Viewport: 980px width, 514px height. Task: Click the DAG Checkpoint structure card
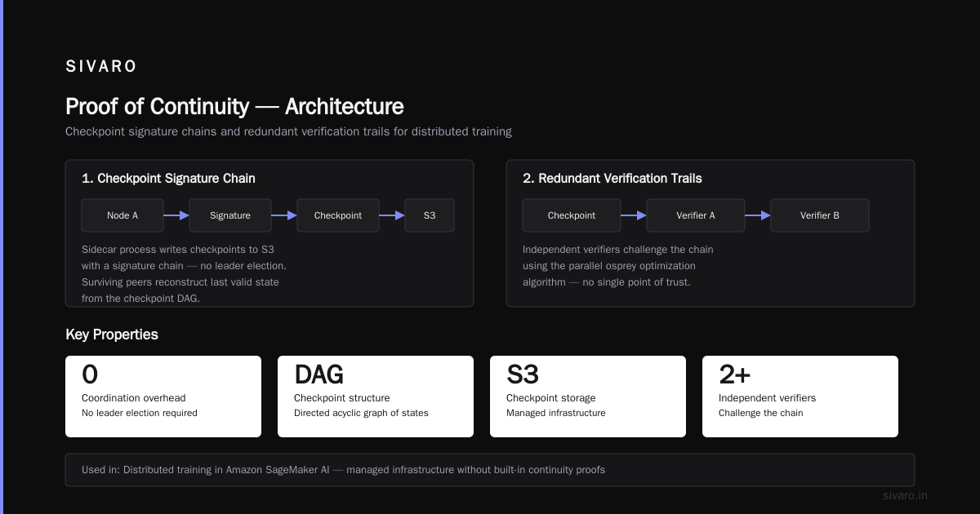(x=376, y=397)
